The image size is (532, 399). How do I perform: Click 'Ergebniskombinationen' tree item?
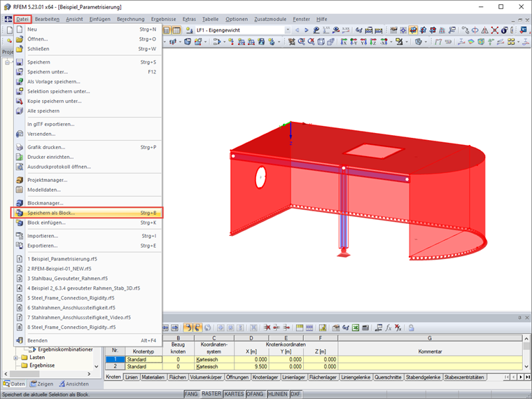[65, 349]
